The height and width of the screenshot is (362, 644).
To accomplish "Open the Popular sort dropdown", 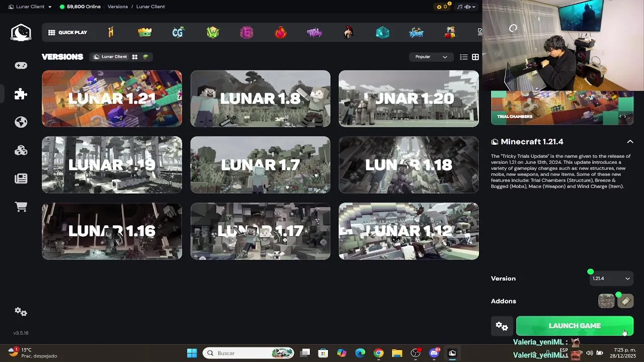I will click(431, 57).
